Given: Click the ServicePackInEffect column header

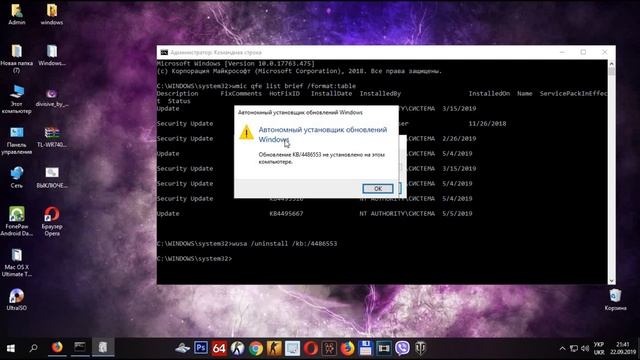Looking at the screenshot, I should click(573, 93).
